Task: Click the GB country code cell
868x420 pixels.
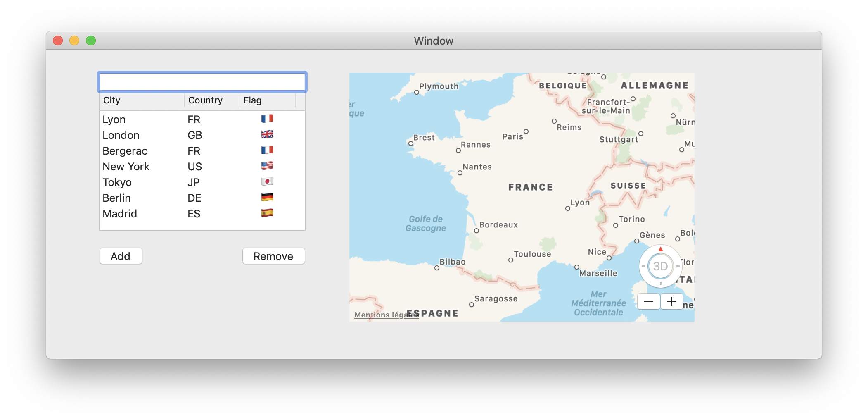Action: click(194, 135)
